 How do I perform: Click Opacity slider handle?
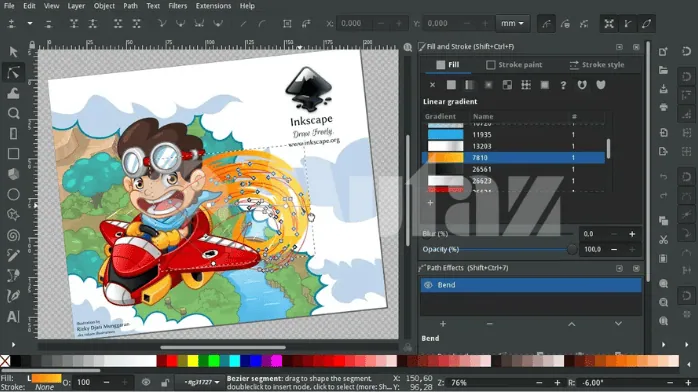572,250
